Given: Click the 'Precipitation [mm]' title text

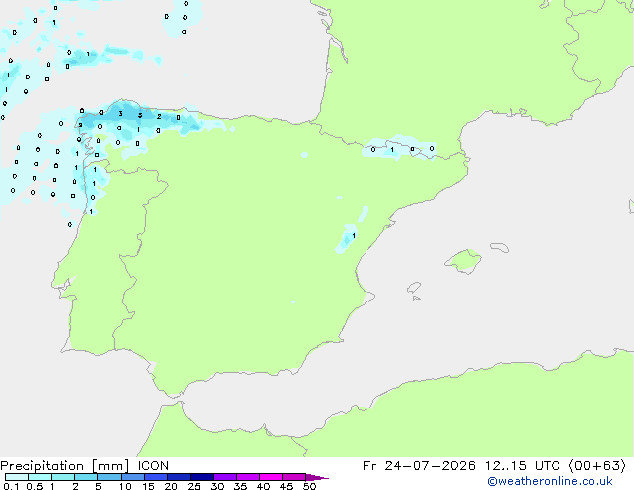Looking at the screenshot, I should point(64,466).
